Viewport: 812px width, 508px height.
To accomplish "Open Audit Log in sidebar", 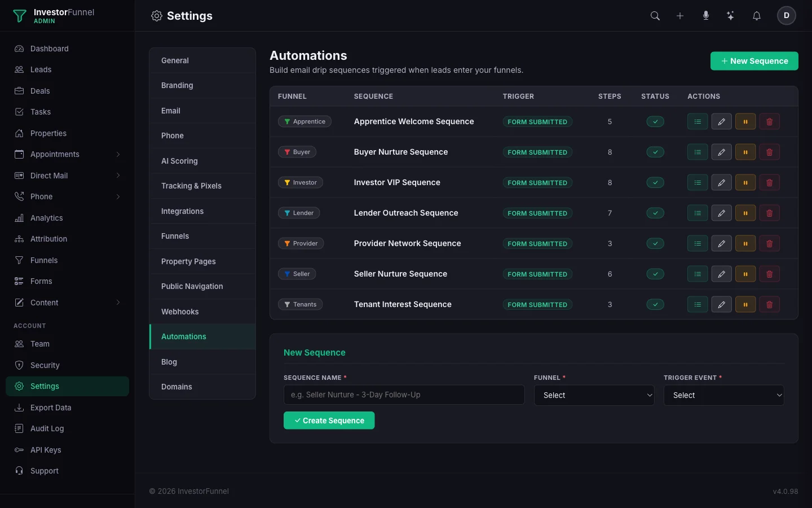I will [x=67, y=428].
